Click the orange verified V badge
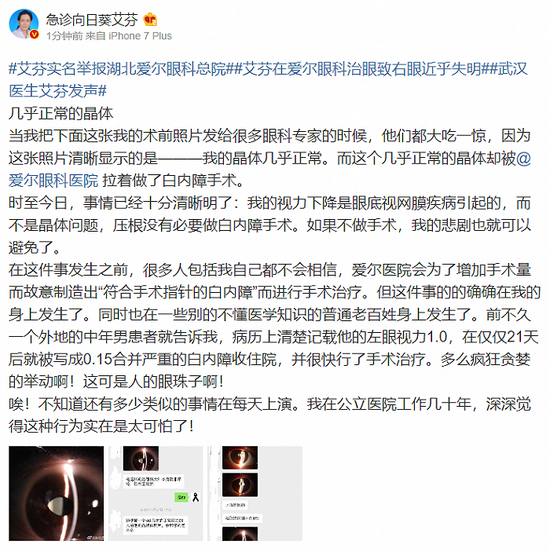The height and width of the screenshot is (552, 550). coord(34,34)
